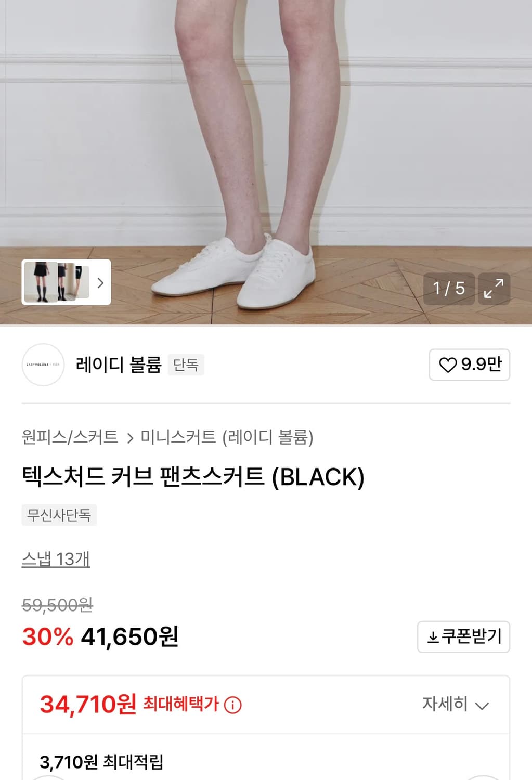Screen dimensions: 532x780
Task: Click the 1 / 5 image counter
Action: click(x=449, y=289)
